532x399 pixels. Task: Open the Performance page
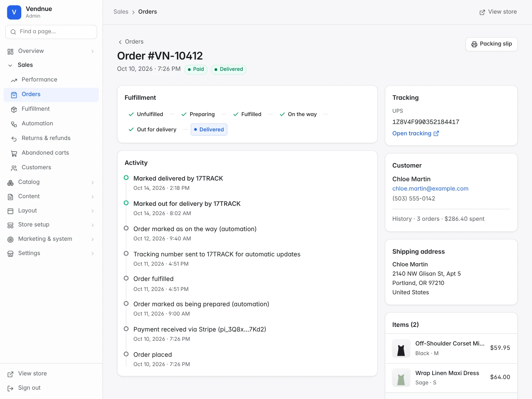(51, 80)
